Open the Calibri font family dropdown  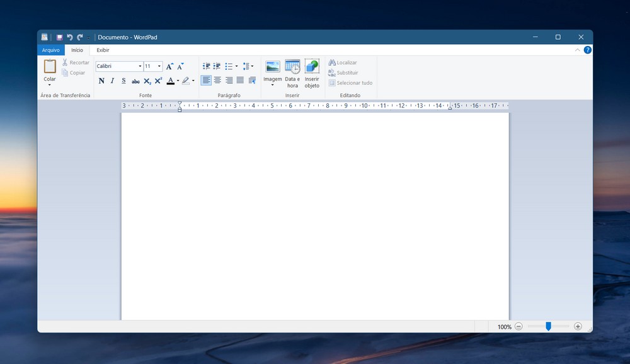[x=140, y=66]
